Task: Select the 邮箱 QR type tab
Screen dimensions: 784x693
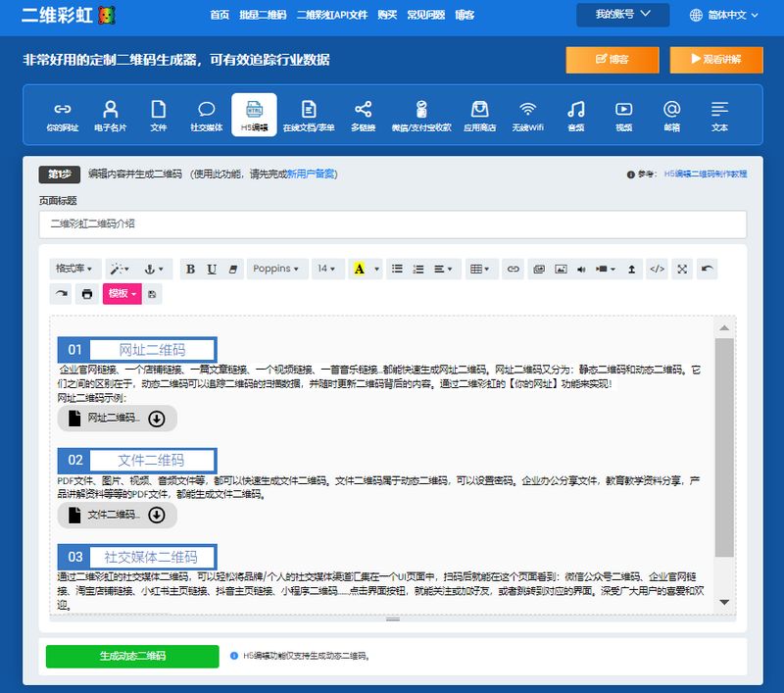Action: pos(671,116)
